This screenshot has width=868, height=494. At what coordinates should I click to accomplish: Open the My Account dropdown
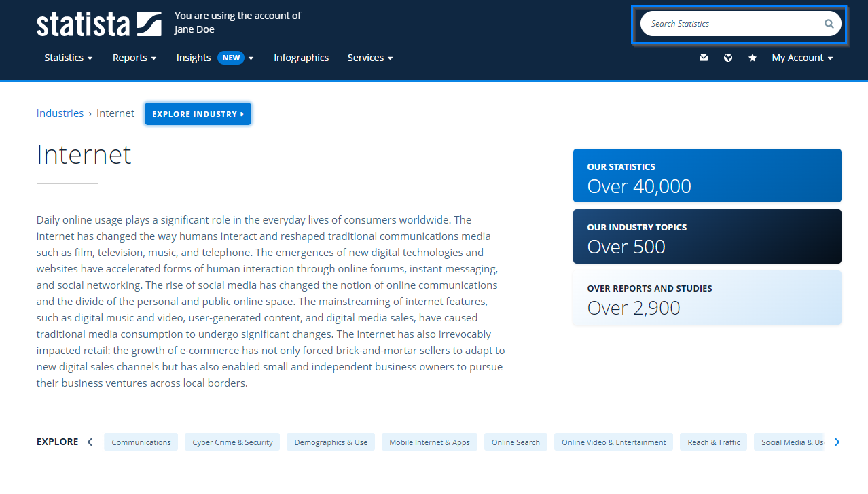coord(802,58)
